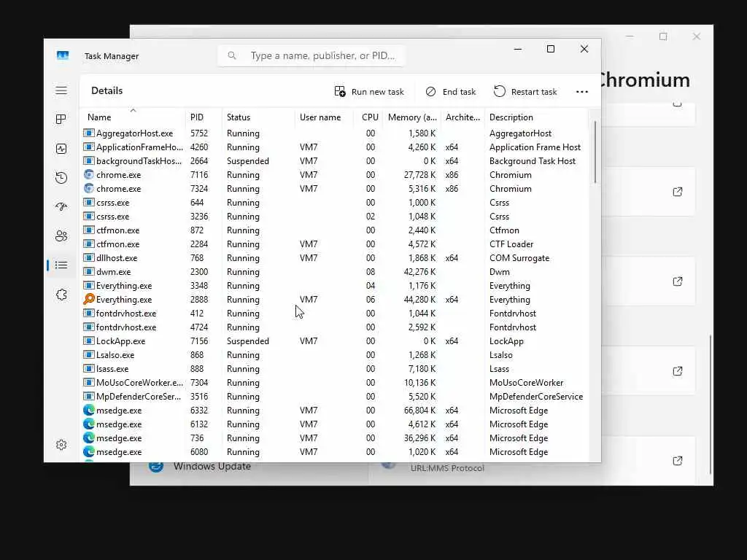The image size is (747, 560).
Task: Sort by the Architecture column header
Action: click(x=462, y=117)
